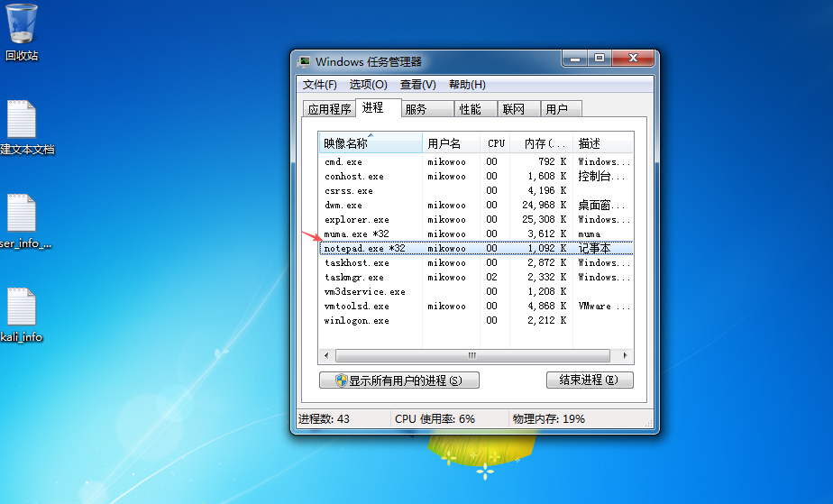The width and height of the screenshot is (833, 504).
Task: Click the 25,308 K memory value
Action: [x=544, y=219]
